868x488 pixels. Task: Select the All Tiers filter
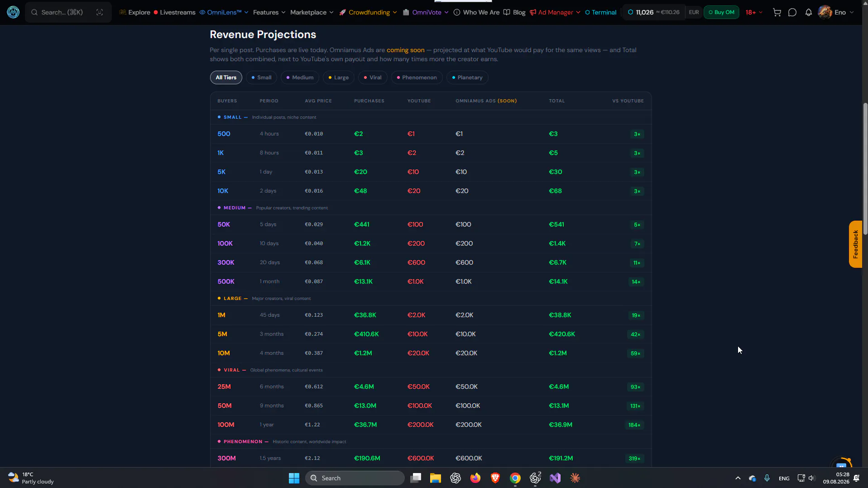click(x=226, y=77)
